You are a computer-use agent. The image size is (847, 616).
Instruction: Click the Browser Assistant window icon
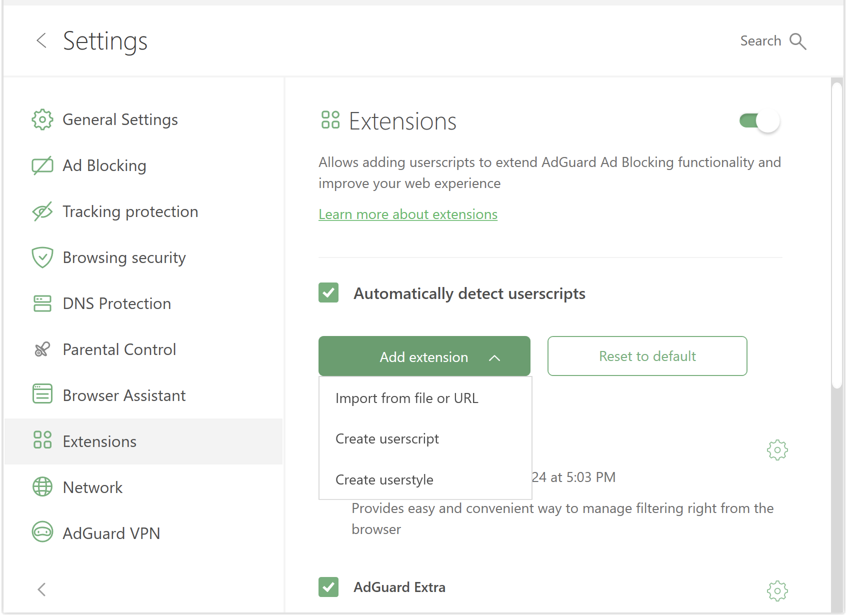[x=42, y=394]
